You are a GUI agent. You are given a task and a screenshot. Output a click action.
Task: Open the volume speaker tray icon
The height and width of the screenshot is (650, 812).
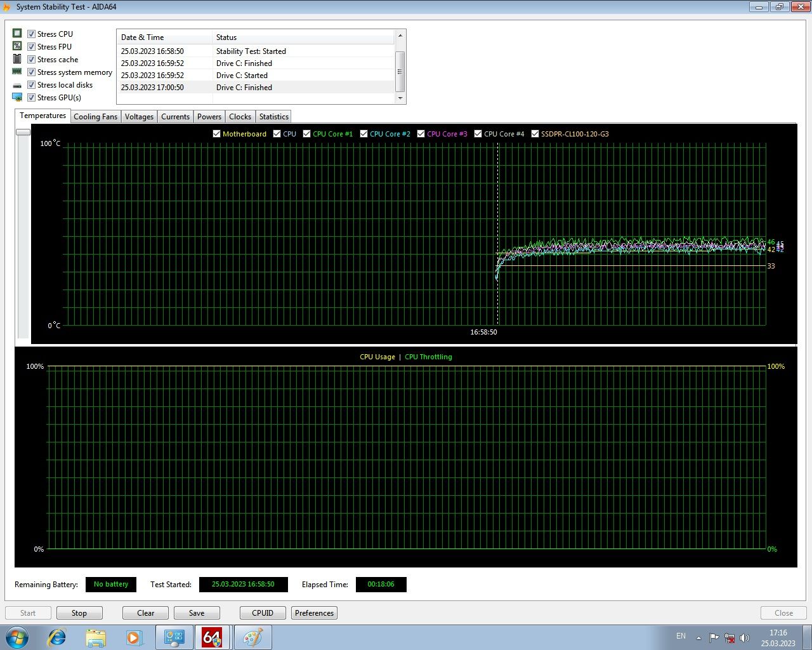(745, 638)
